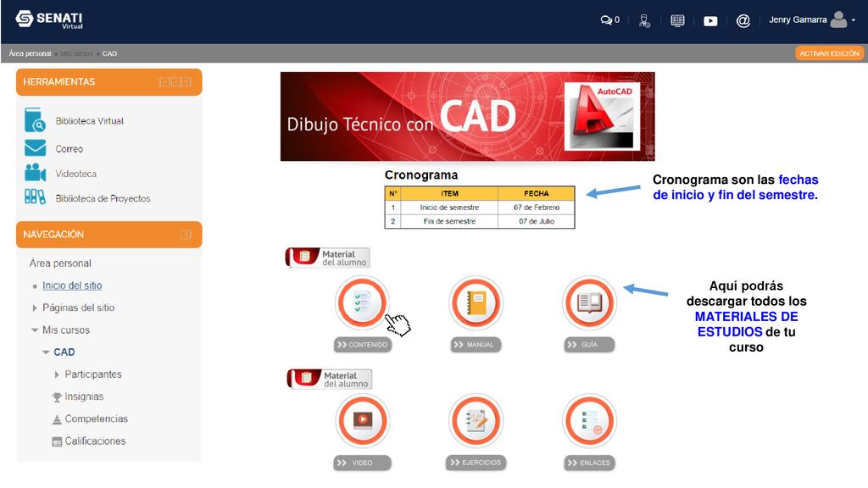Image resolution: width=868 pixels, height=488 pixels.
Task: Dock the Navegación block with its header icon
Action: [186, 235]
